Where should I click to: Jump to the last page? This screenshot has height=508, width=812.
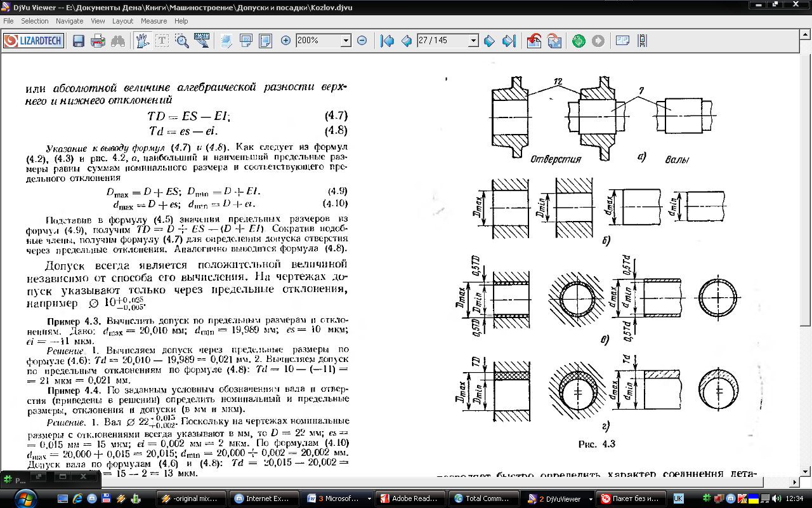click(509, 41)
